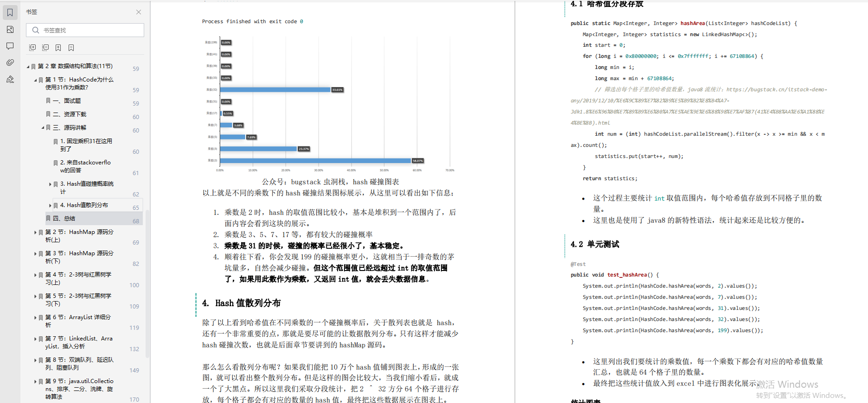Open bookmark 三、源码讲解

click(70, 127)
